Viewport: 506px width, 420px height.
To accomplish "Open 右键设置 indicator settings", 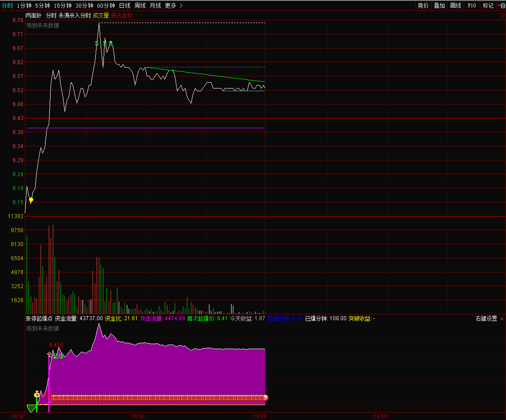I will tap(486, 319).
